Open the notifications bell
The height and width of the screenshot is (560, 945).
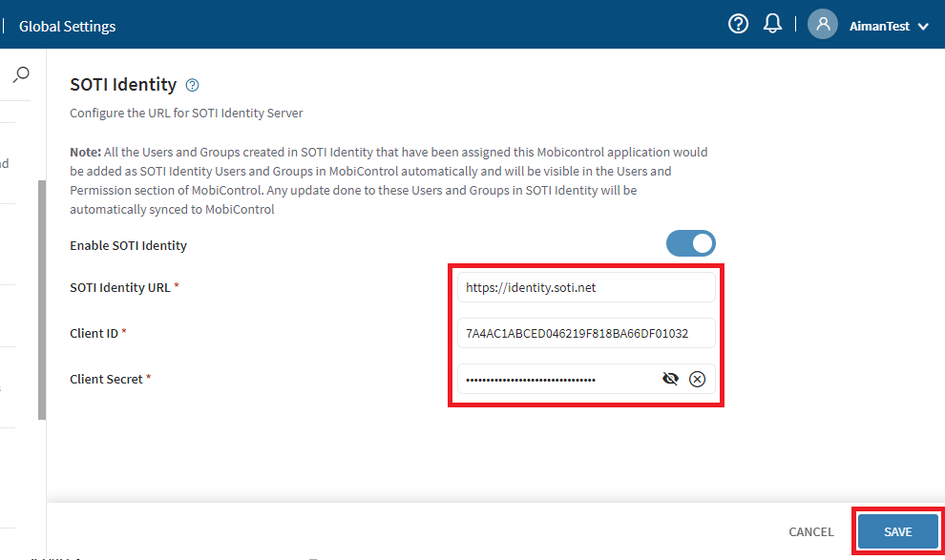(773, 25)
